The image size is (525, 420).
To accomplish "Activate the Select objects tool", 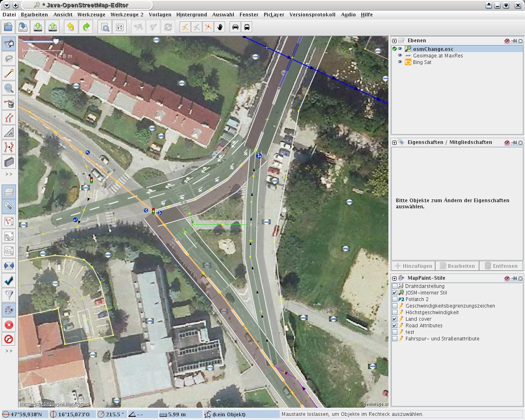I will [x=9, y=43].
